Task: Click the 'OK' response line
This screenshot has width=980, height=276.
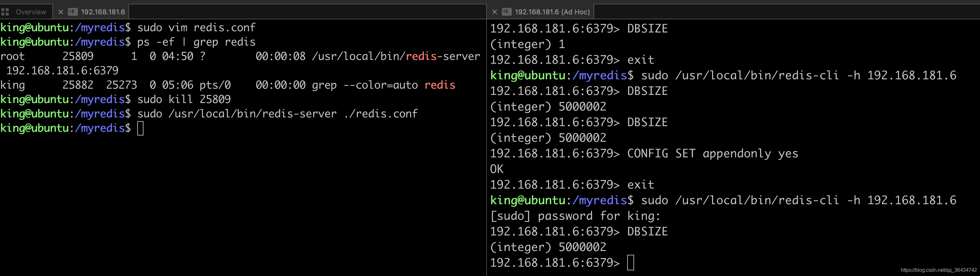Action: 497,169
